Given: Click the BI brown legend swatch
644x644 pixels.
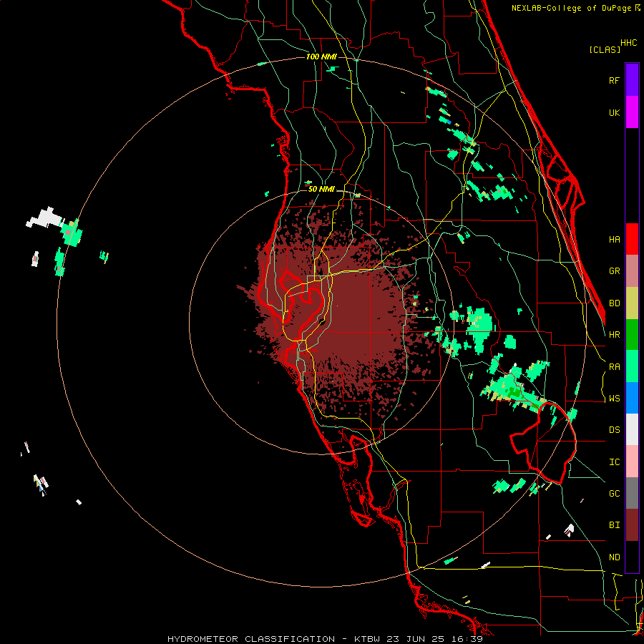Looking at the screenshot, I should [x=632, y=525].
